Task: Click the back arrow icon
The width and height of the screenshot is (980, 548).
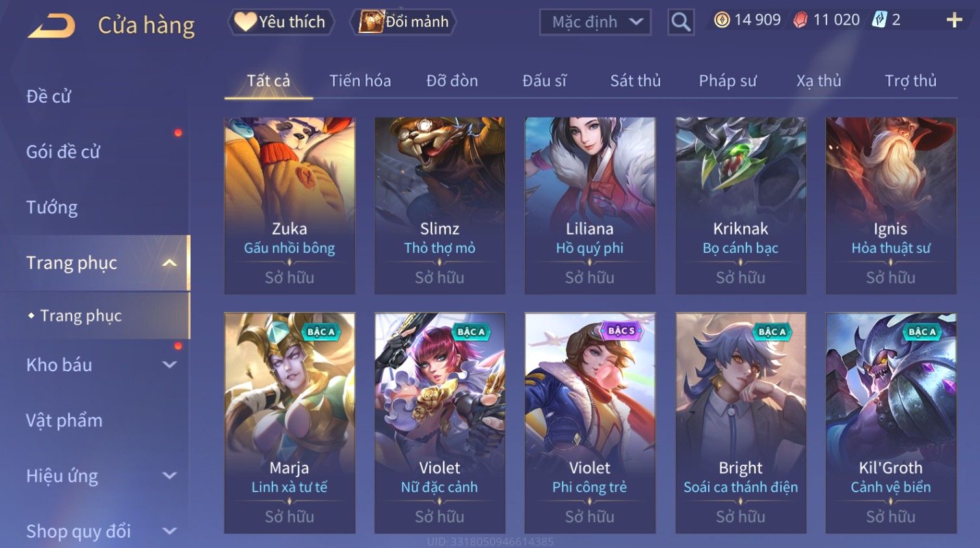Action: pos(52,27)
